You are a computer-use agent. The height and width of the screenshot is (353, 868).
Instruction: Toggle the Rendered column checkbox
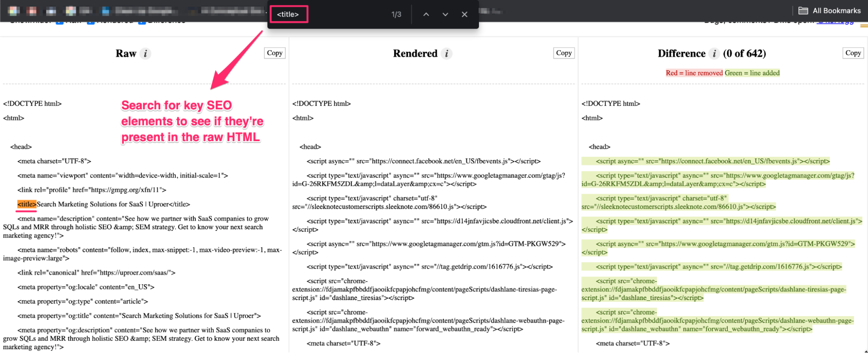pyautogui.click(x=91, y=22)
